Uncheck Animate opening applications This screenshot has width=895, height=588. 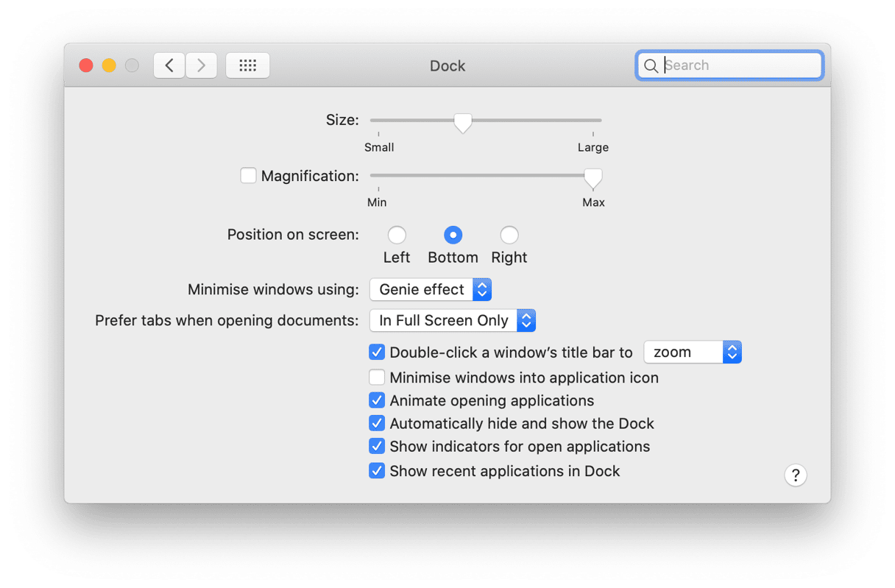click(377, 400)
